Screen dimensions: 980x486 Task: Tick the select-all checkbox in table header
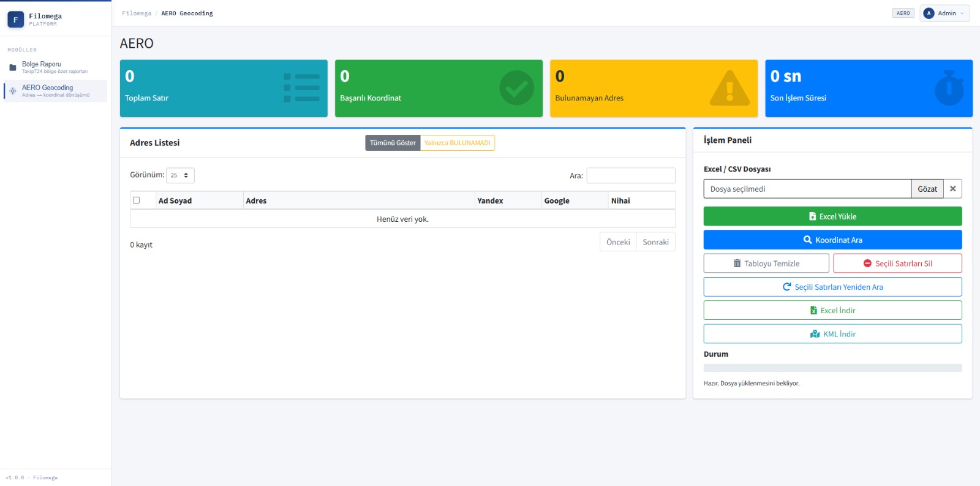137,200
